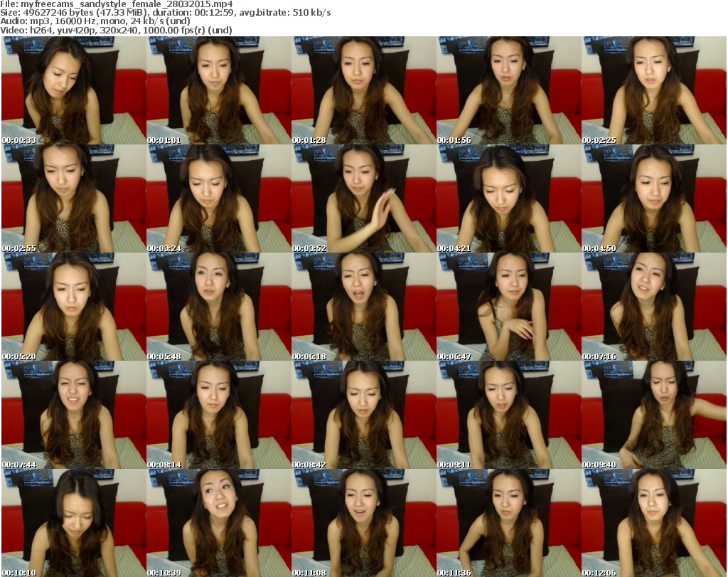Click the File name header line
Viewport: 728px width, 577px height.
117,4
